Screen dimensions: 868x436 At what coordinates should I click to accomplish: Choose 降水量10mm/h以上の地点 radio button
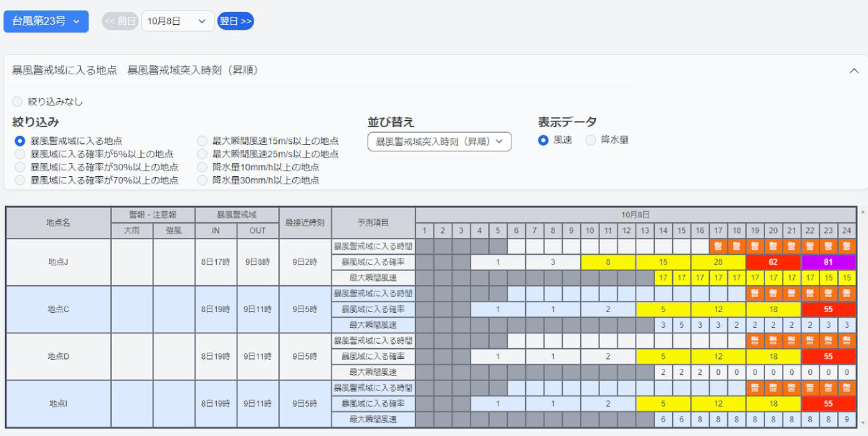202,167
